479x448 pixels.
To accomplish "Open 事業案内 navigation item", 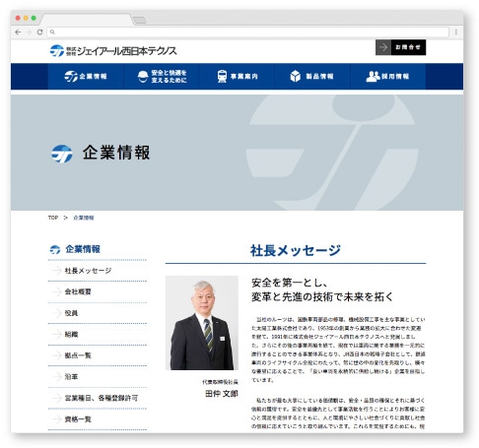I will [x=237, y=77].
